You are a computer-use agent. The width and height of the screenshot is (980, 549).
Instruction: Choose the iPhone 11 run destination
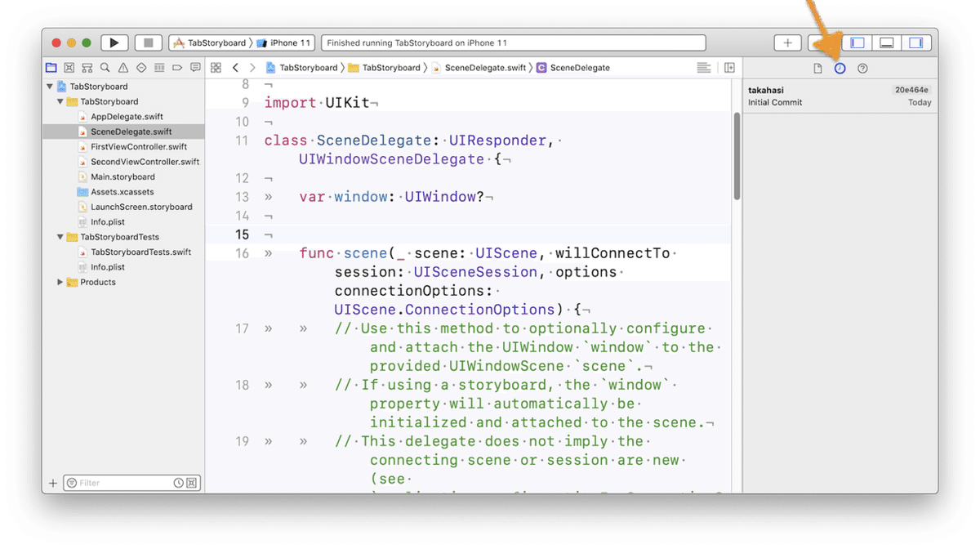(x=284, y=42)
